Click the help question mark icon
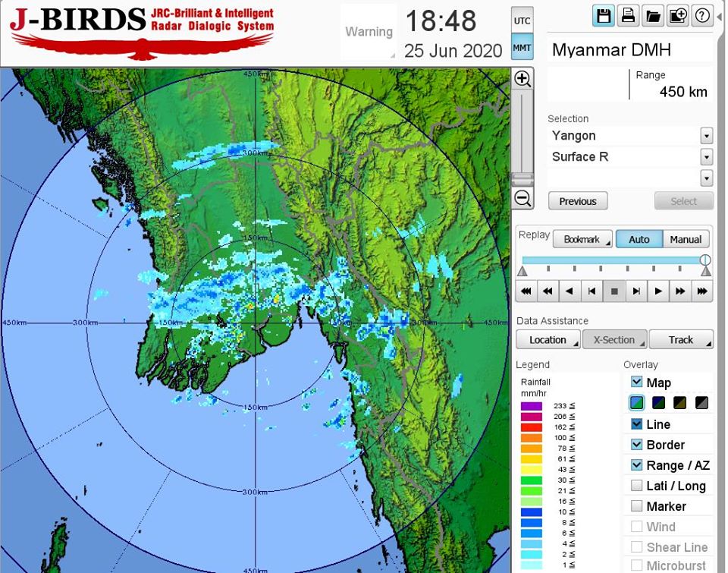Image resolution: width=728 pixels, height=573 pixels. [702, 16]
